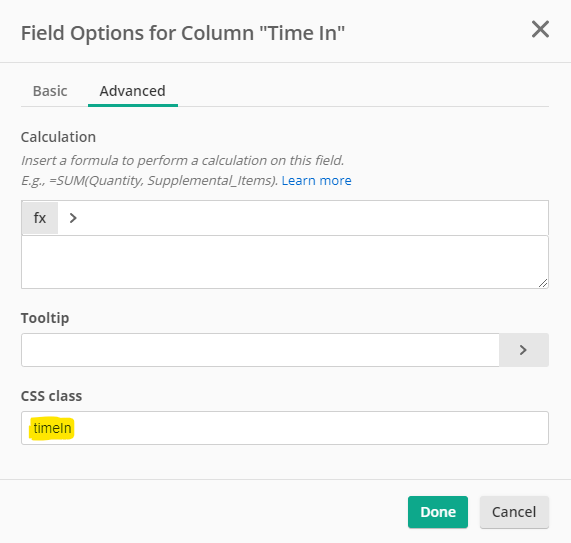Open the Tooltip field arrow button
The height and width of the screenshot is (543, 571).
[x=524, y=350]
